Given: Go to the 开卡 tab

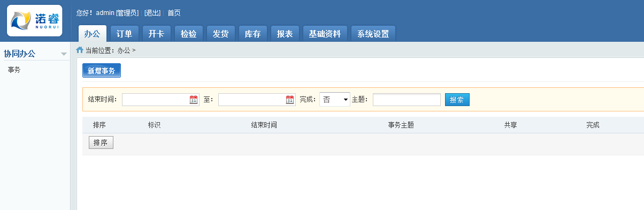Looking at the screenshot, I should [x=156, y=34].
